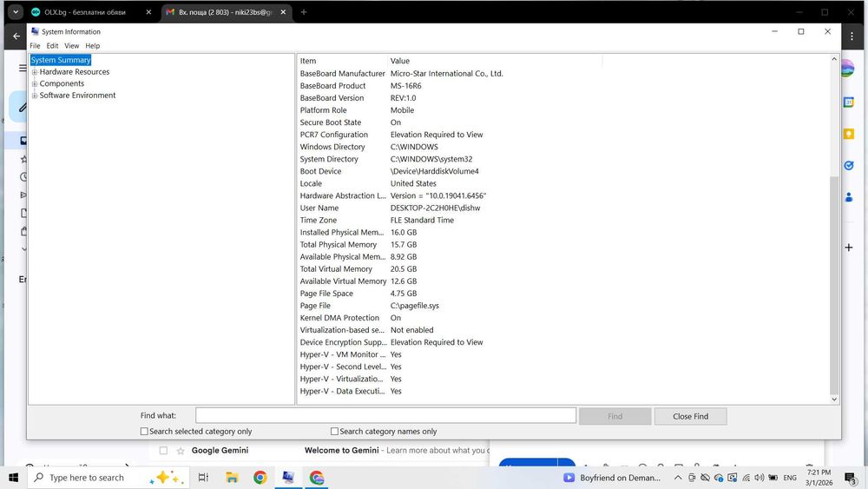Expand the Software Environment tree node
Image resolution: width=868 pixels, height=489 pixels.
[35, 96]
